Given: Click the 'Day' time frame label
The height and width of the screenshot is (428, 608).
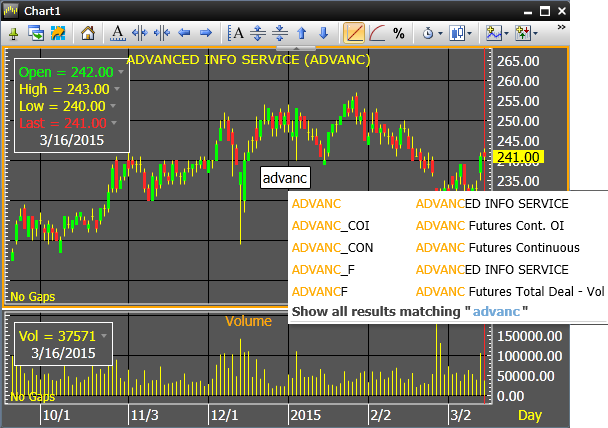Looking at the screenshot, I should click(x=530, y=416).
